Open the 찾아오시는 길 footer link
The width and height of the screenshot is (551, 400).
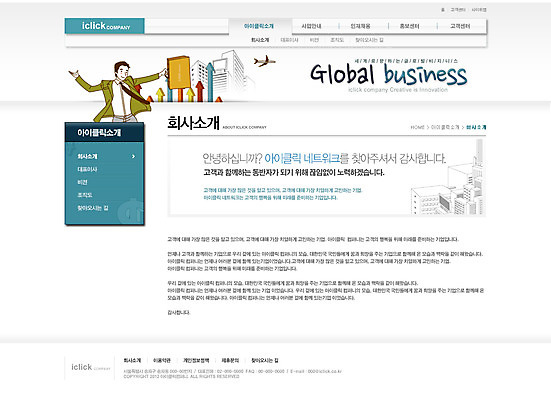tap(265, 361)
